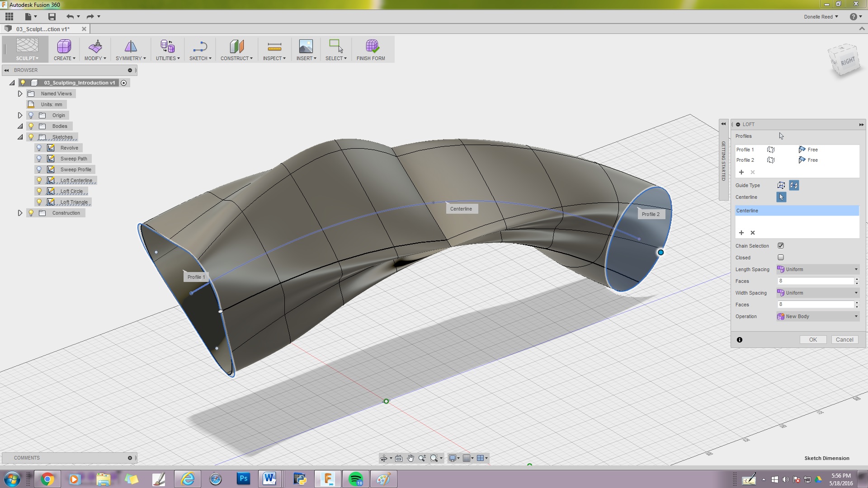Enable the Closed checkbox
Image resolution: width=868 pixels, height=488 pixels.
pyautogui.click(x=781, y=258)
